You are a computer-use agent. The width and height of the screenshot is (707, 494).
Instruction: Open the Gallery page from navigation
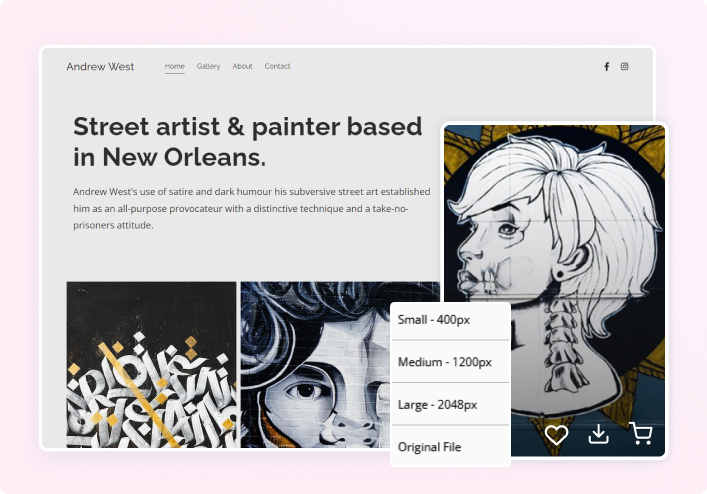(x=208, y=67)
